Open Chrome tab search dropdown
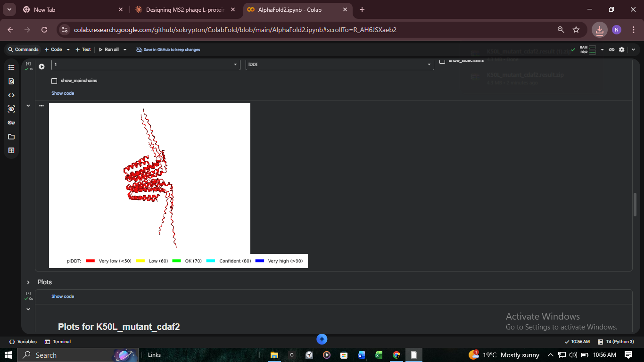Screen dimensions: 644x362 tap(9, 9)
